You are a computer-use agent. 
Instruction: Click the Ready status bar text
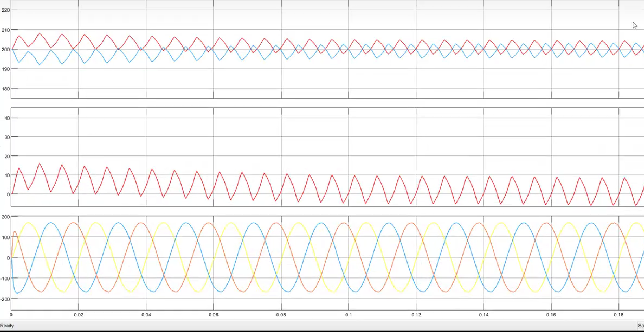click(x=7, y=325)
